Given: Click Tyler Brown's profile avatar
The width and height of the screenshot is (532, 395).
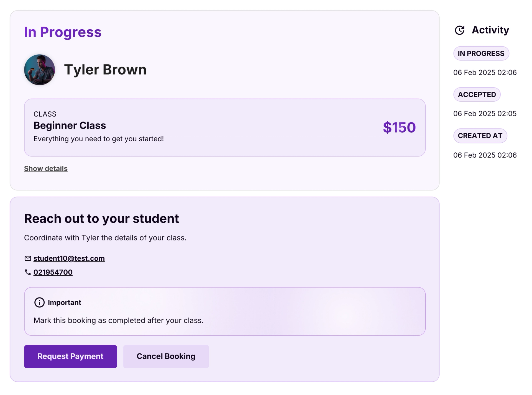Looking at the screenshot, I should tap(39, 70).
